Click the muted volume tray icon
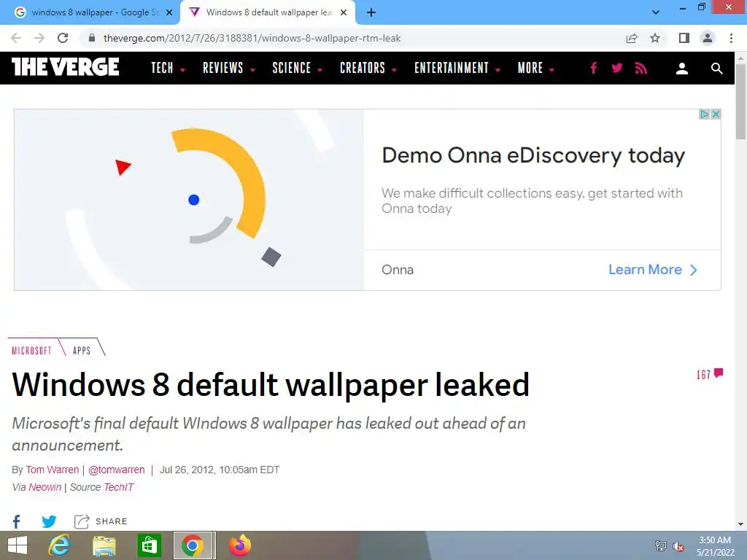The width and height of the screenshot is (747, 560). (x=678, y=546)
